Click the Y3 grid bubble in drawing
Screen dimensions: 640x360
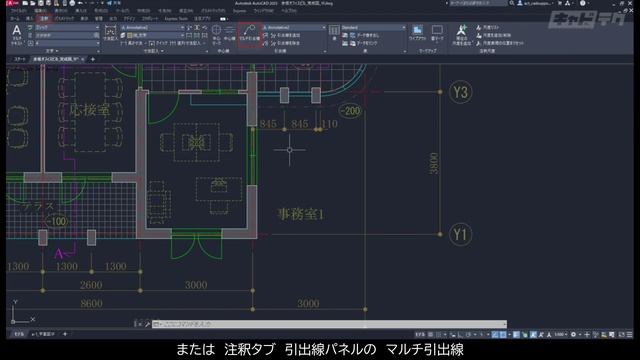click(x=460, y=92)
